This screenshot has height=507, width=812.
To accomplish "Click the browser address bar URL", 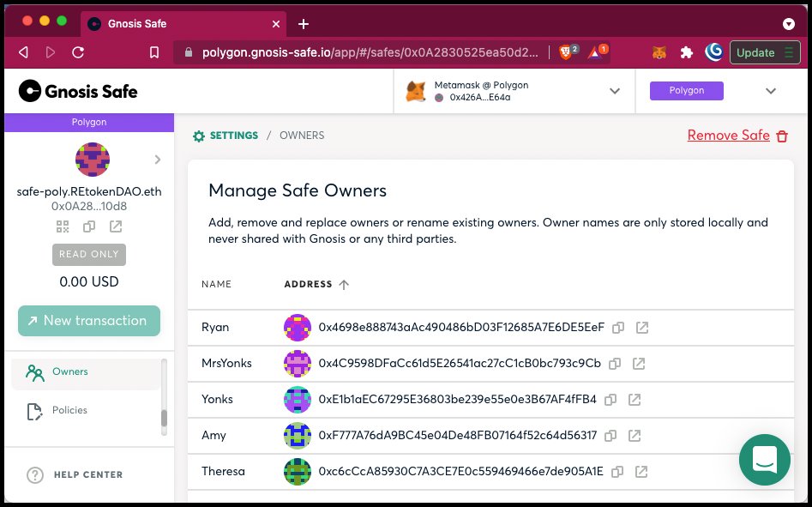I will (x=370, y=52).
